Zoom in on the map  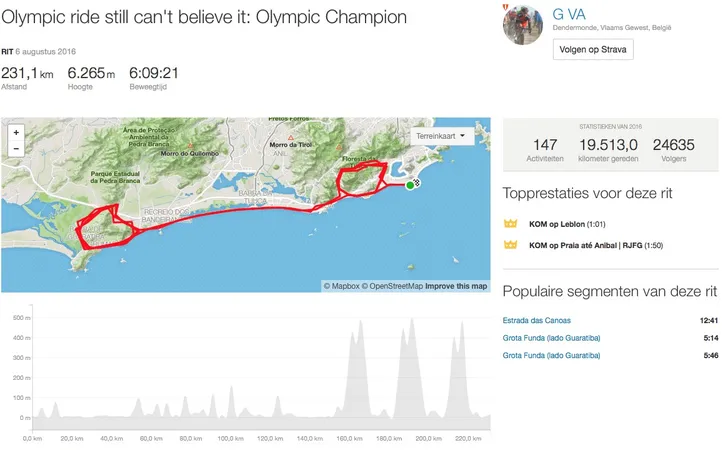pos(16,132)
